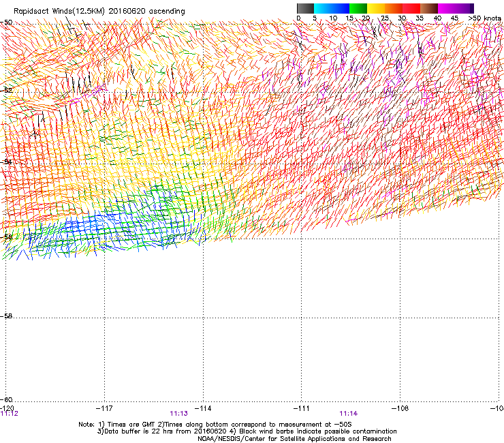The height and width of the screenshot is (443, 504).
Task: Click the purple 11:14 time marker
Action: [x=349, y=414]
